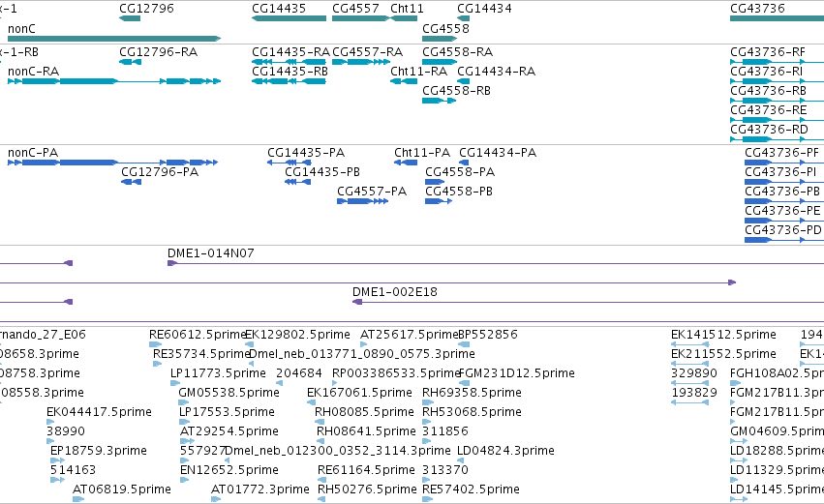
Task: Click protein CG14435-PB label
Action: click(x=322, y=172)
